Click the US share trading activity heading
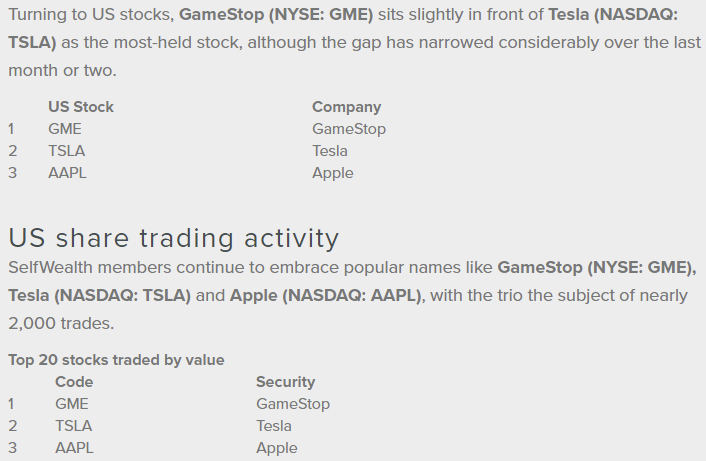Screen dimensions: 706x461 click(x=174, y=238)
